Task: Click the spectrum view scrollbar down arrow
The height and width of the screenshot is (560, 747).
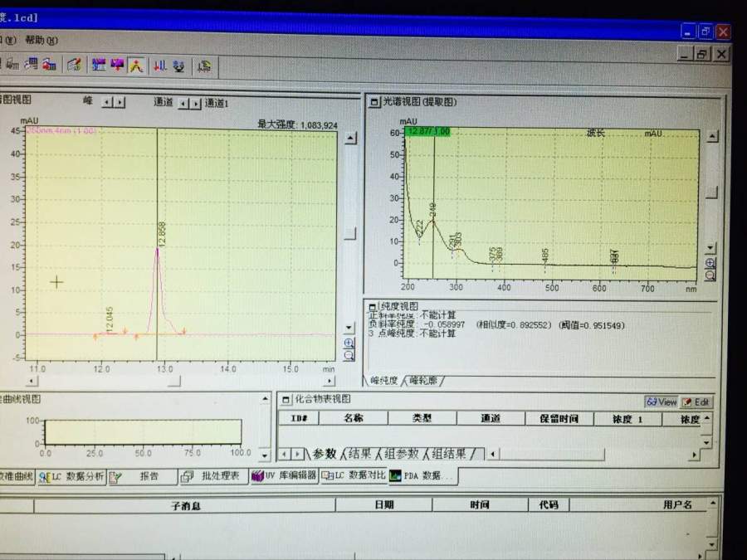Action: pos(710,247)
